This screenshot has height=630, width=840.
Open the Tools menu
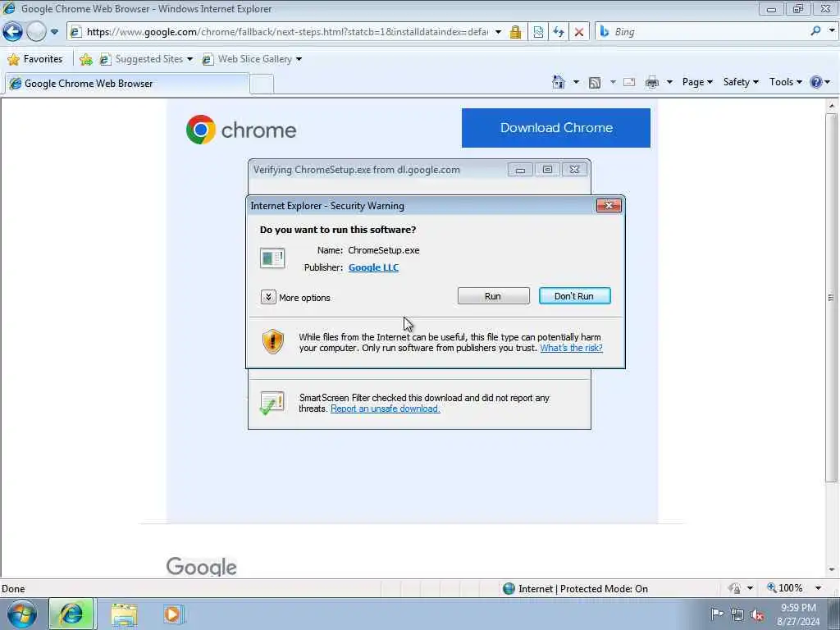pos(785,82)
